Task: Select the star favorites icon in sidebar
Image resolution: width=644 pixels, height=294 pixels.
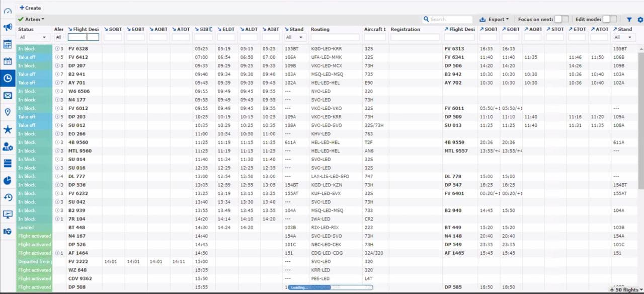Action: pos(8,129)
